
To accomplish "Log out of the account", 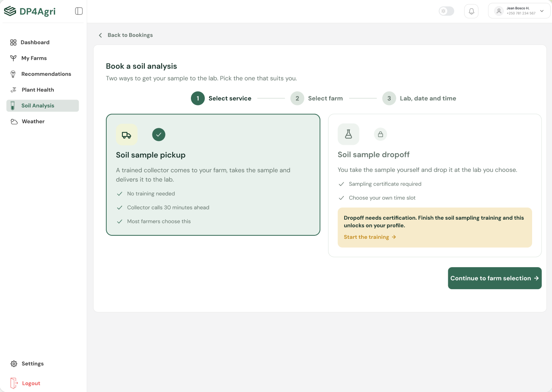I will click(31, 383).
